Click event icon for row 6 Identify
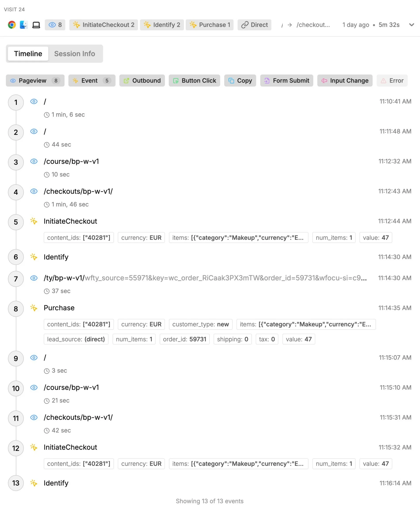The height and width of the screenshot is (509, 420). pyautogui.click(x=34, y=257)
